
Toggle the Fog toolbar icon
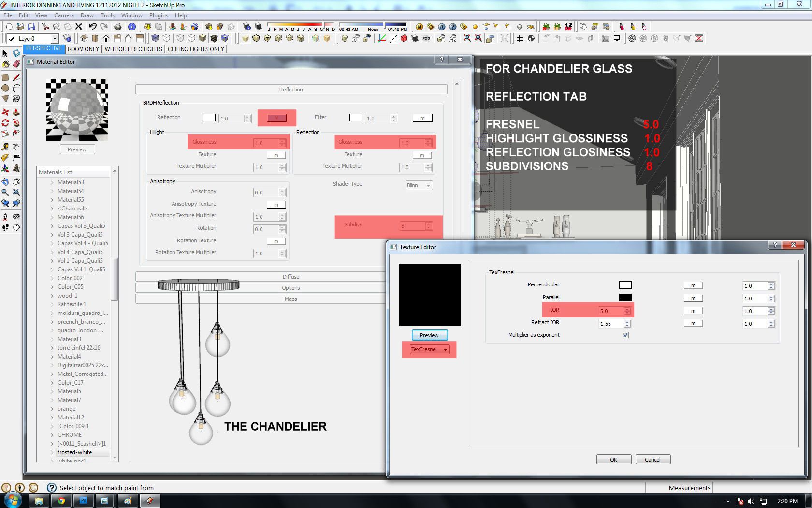click(426, 38)
